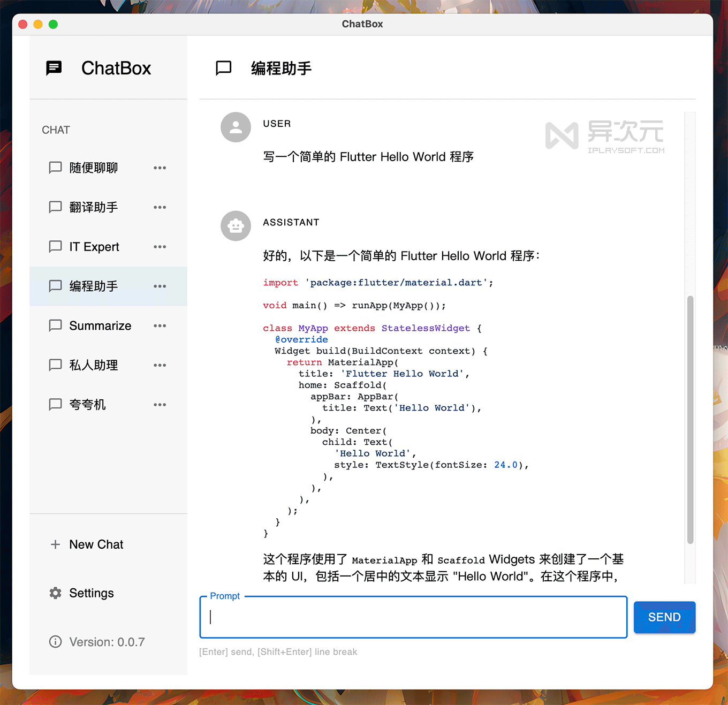Screen dimensions: 728x705
Task: Open the options menu for 翻译助手
Action: pos(160,207)
